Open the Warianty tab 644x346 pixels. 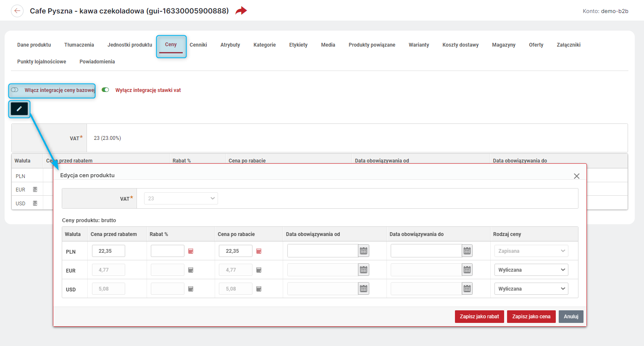[419, 45]
